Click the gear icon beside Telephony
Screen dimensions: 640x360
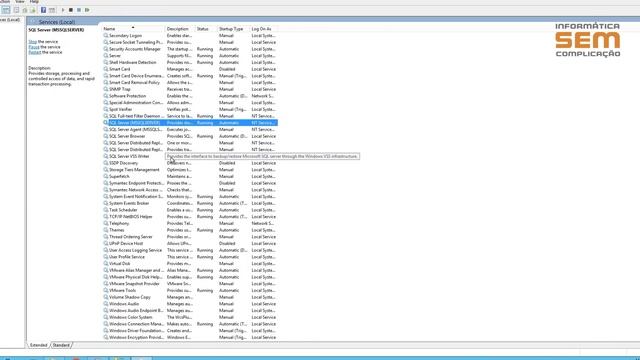pyautogui.click(x=106, y=223)
